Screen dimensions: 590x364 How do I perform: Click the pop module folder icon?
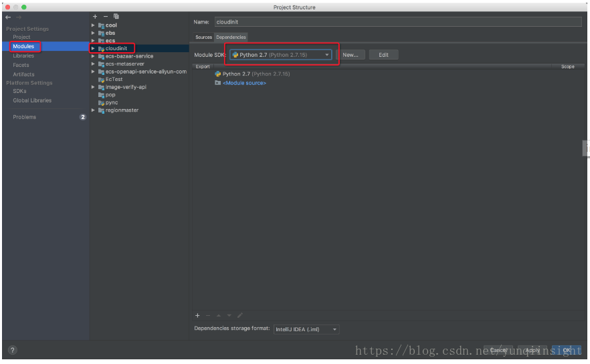click(x=101, y=95)
